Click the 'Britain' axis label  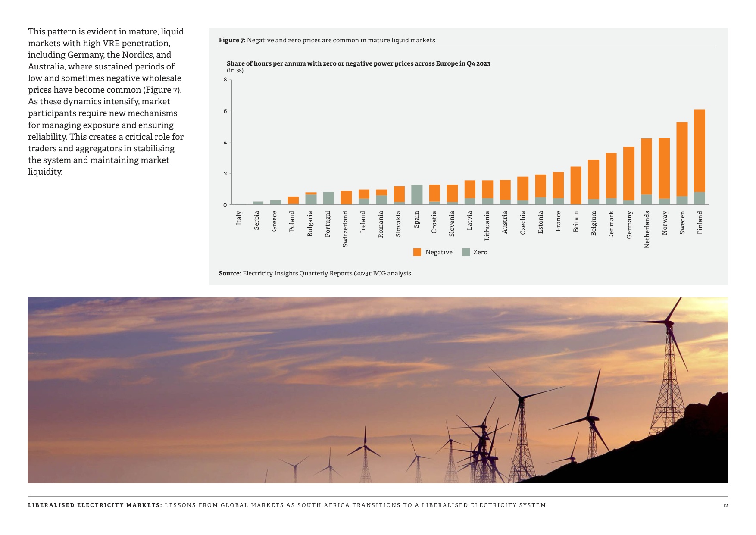point(576,222)
